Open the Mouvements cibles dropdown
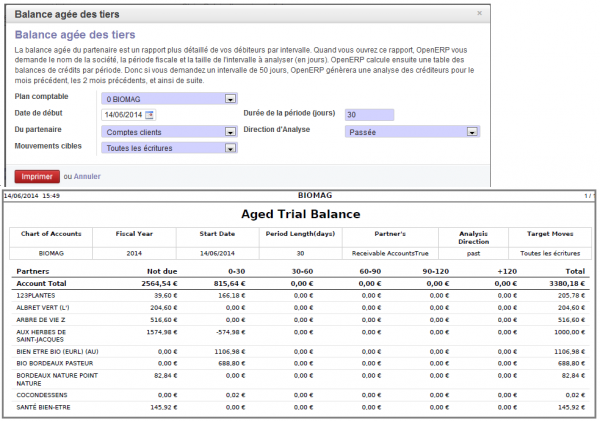Viewport: 600px width, 421px height. pyautogui.click(x=170, y=148)
